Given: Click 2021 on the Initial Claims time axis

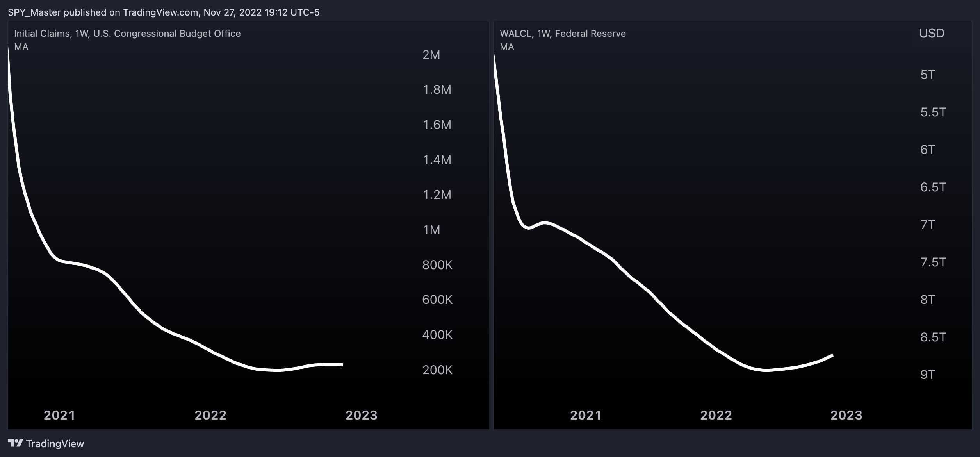Looking at the screenshot, I should point(59,415).
